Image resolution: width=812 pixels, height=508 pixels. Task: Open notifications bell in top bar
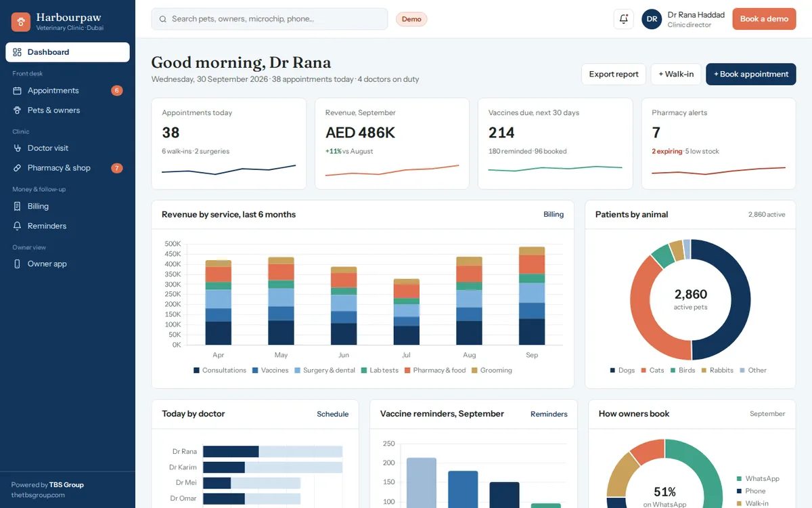[624, 19]
